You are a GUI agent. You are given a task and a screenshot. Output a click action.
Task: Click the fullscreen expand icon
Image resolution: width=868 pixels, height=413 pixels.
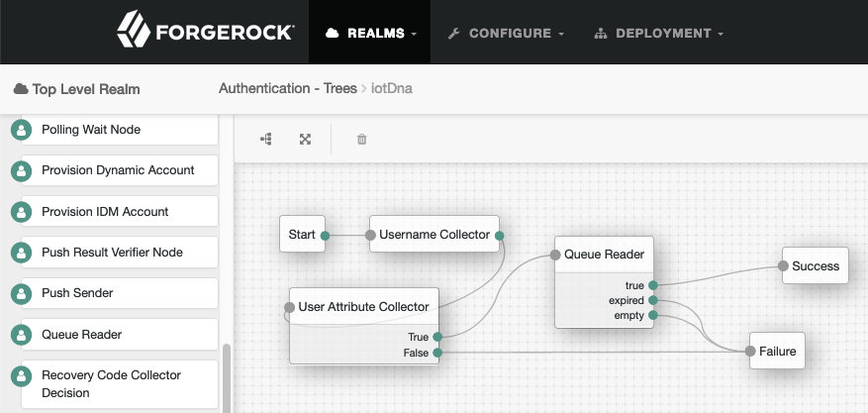(305, 139)
